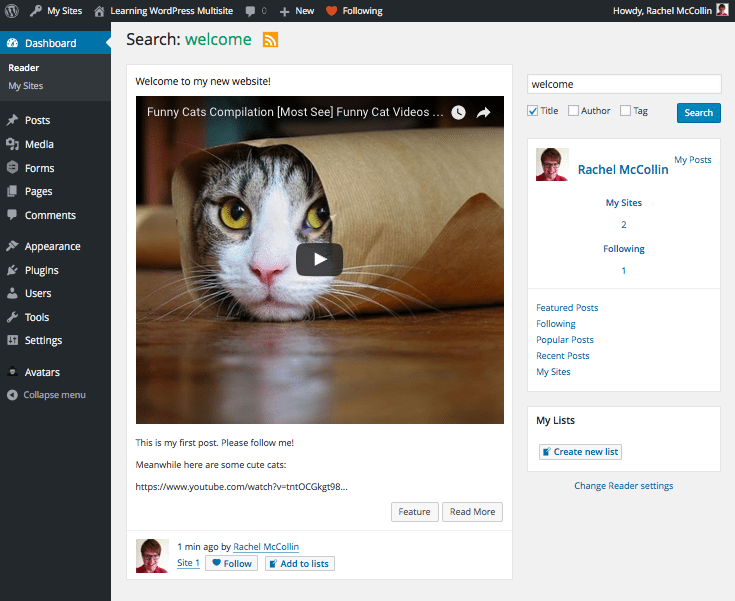Click the Appearance brush icon
Screen dimensions: 735x601
tap(12, 246)
